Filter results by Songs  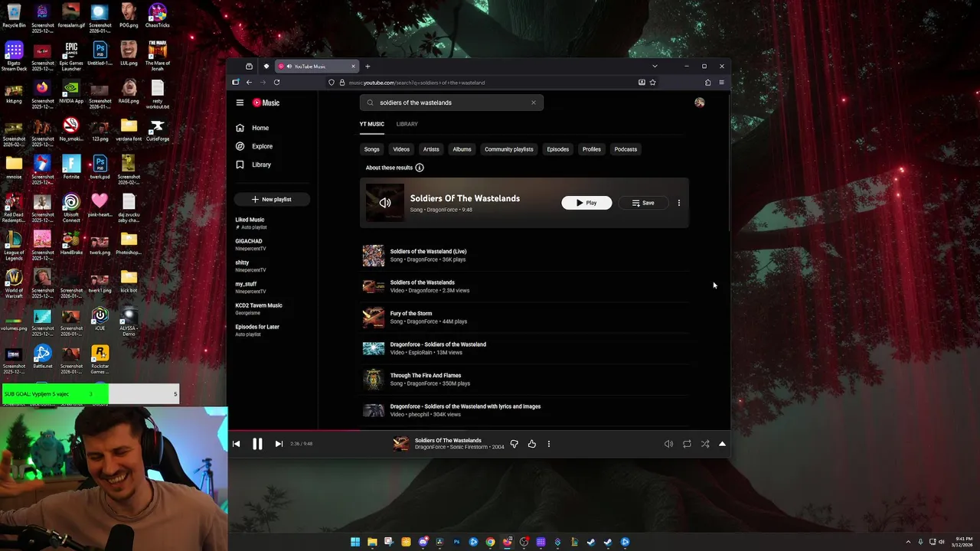click(372, 149)
